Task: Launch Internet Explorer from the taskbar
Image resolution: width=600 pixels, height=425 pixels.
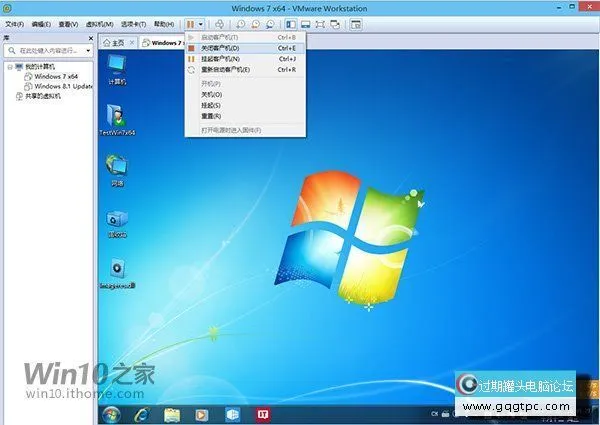Action: coord(141,413)
